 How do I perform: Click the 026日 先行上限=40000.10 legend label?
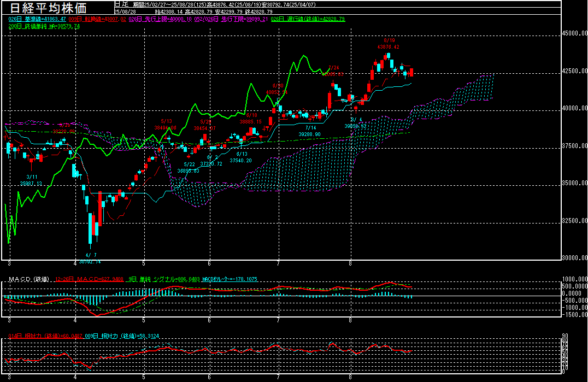[160, 19]
